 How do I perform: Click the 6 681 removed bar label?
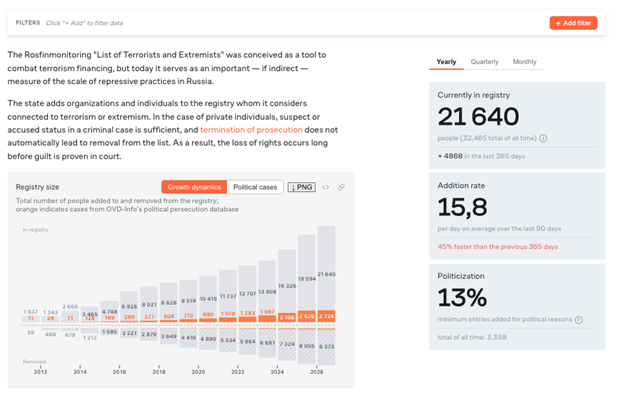pos(267,343)
